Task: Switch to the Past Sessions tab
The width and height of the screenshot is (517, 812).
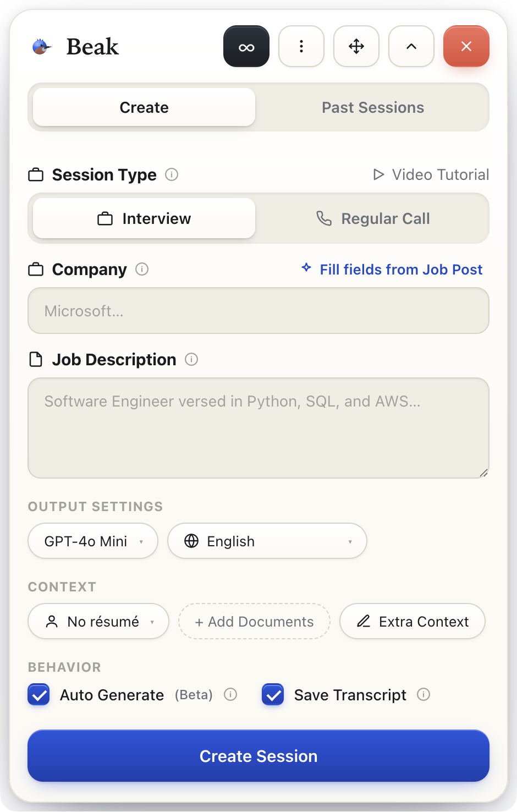Action: pos(373,107)
